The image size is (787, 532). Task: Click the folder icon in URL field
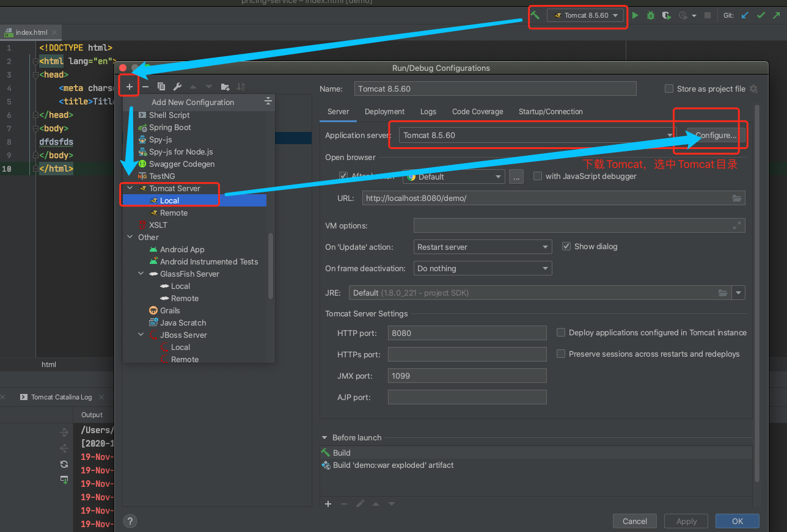click(737, 198)
